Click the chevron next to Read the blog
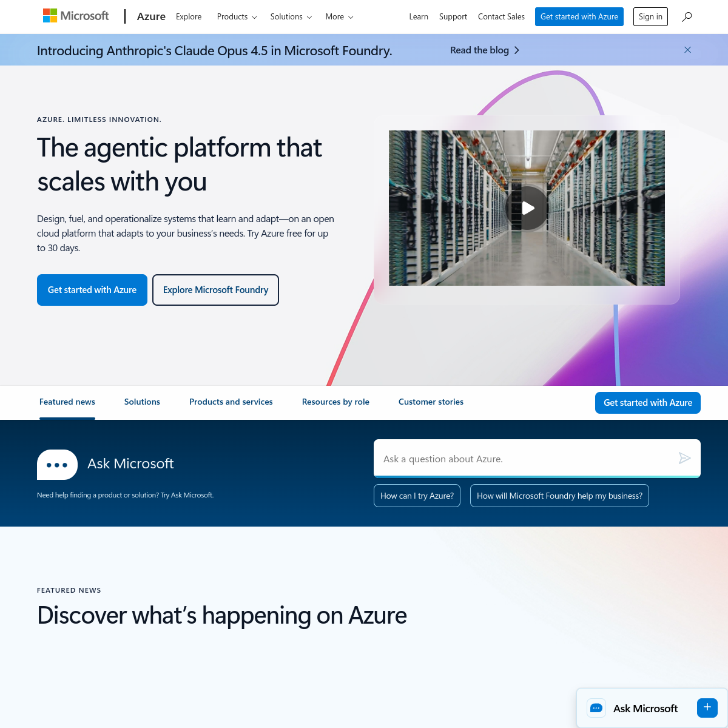This screenshot has width=728, height=728. 517,50
